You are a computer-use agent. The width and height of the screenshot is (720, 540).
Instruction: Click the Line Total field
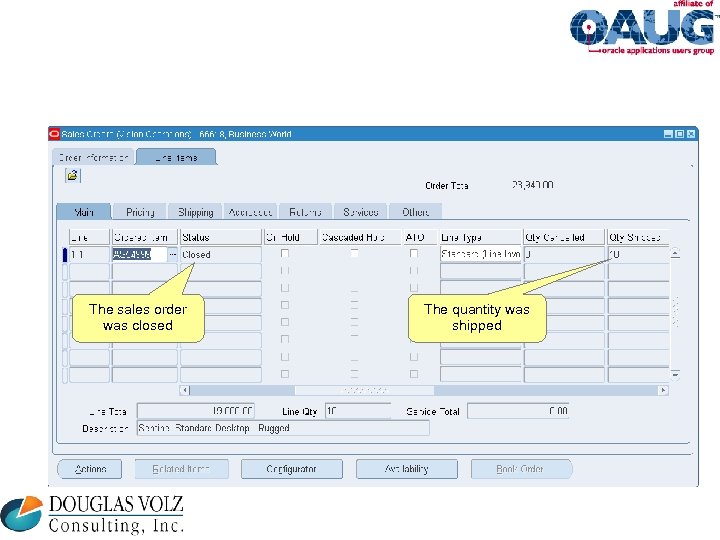[x=196, y=411]
